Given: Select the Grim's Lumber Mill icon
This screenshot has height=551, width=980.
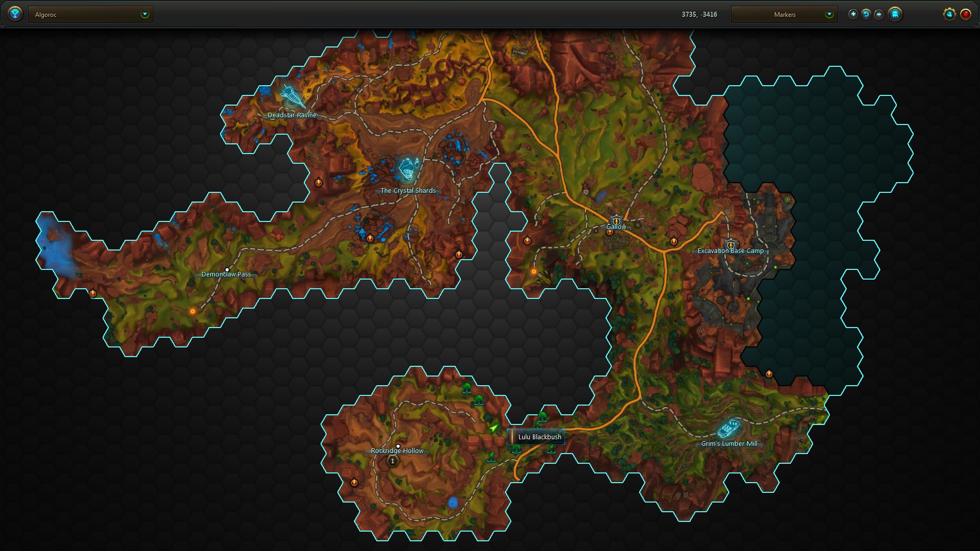Looking at the screenshot, I should coord(729,429).
